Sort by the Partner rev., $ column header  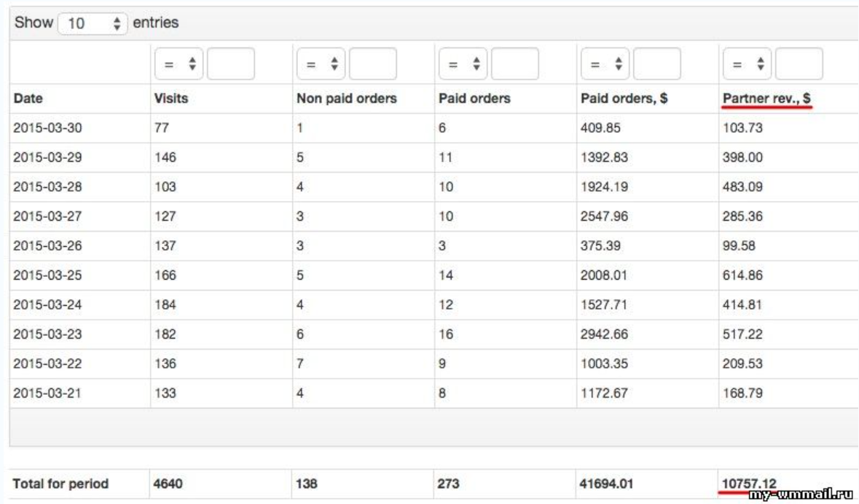point(766,98)
